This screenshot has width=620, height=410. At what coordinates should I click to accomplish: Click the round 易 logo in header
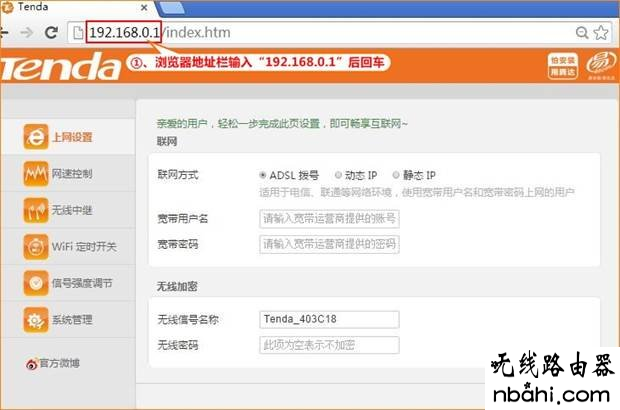601,64
